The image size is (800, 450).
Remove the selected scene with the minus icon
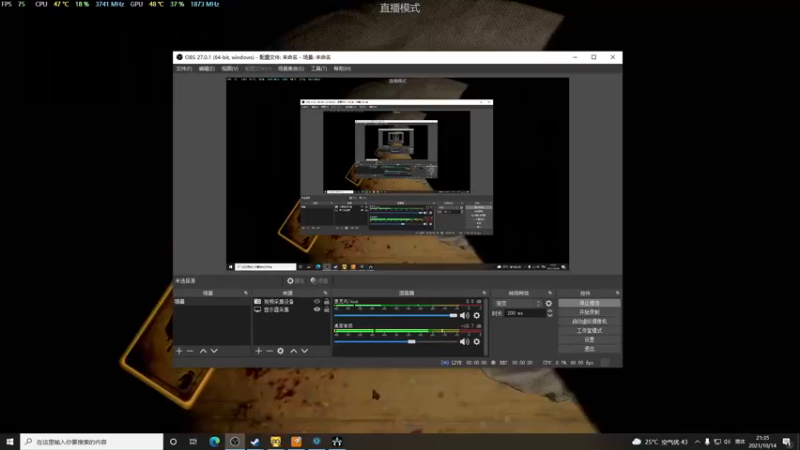[190, 351]
